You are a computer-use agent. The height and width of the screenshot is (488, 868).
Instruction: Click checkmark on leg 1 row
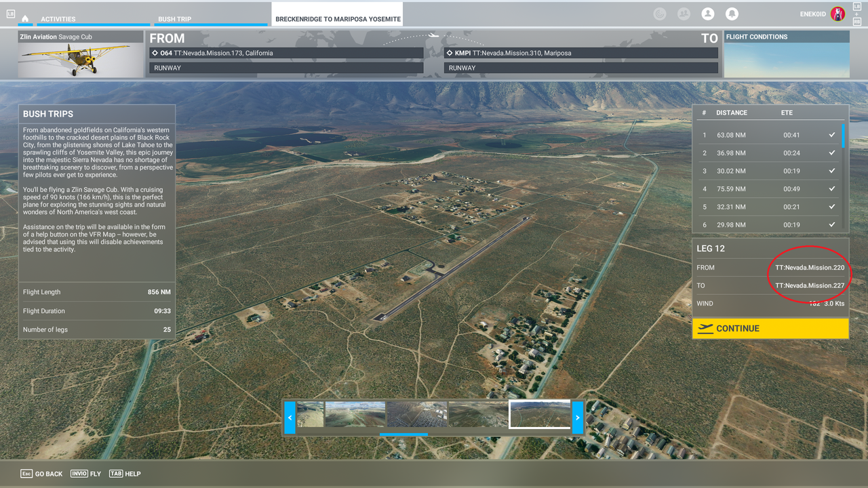(831, 135)
